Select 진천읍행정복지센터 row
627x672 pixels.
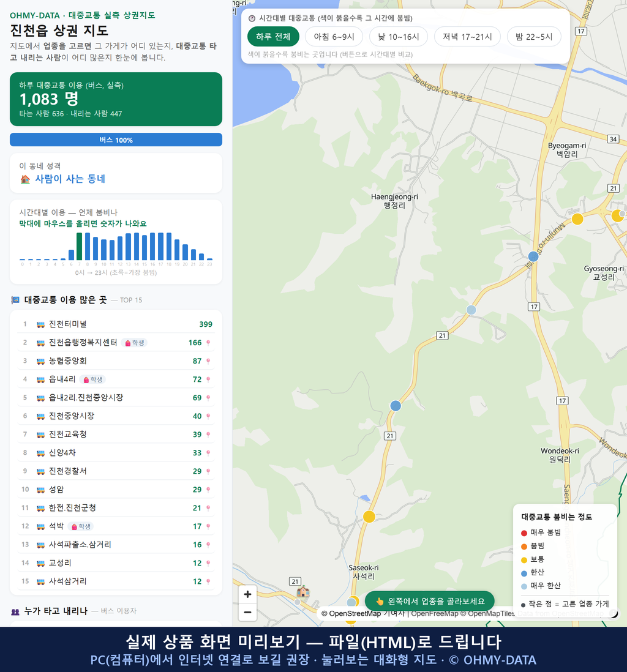[x=116, y=343]
